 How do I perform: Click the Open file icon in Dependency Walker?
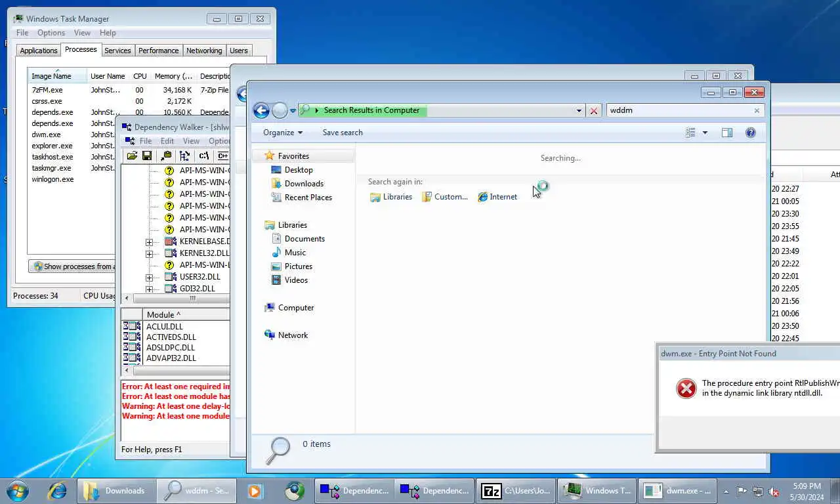click(x=132, y=156)
